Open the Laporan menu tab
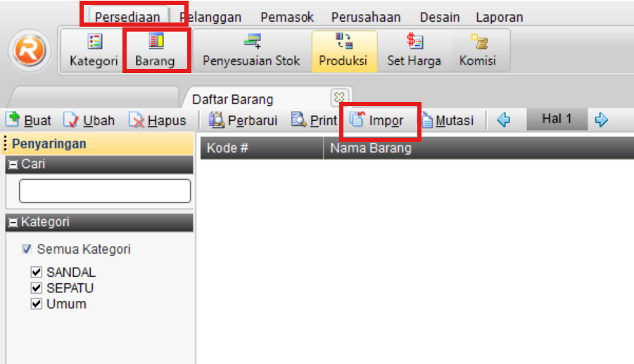 [x=499, y=17]
